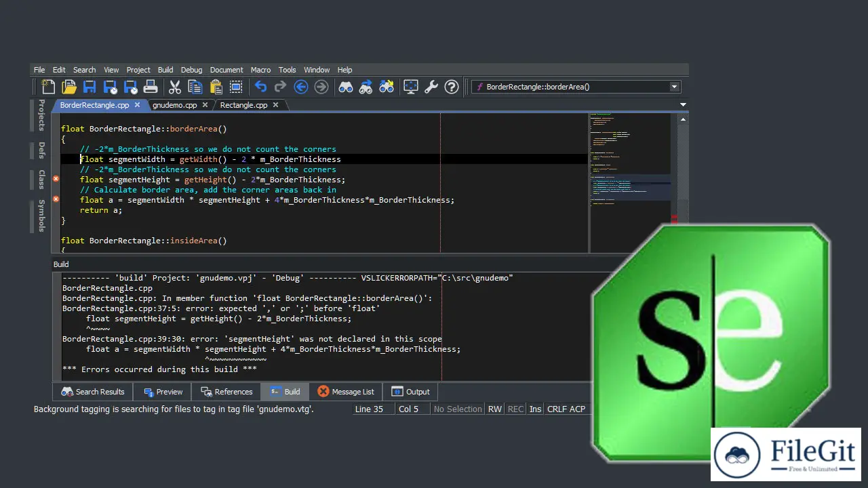The width and height of the screenshot is (868, 488).
Task: Open the Debug menu
Action: (191, 70)
